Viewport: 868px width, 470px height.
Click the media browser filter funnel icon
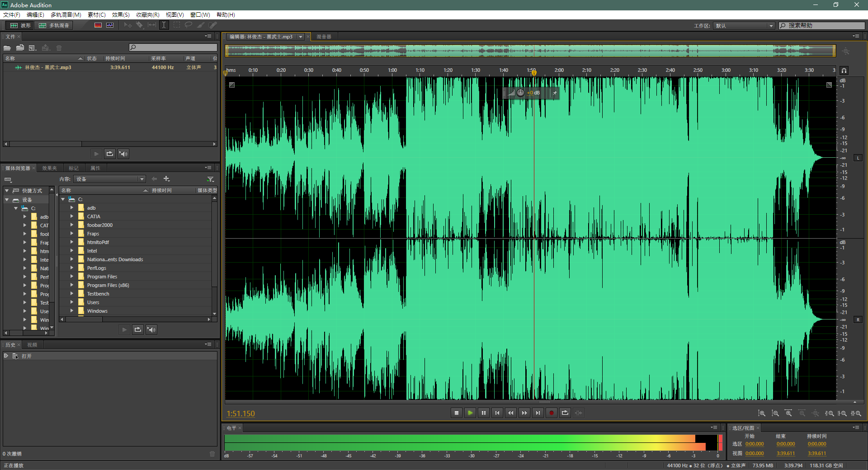(x=210, y=179)
